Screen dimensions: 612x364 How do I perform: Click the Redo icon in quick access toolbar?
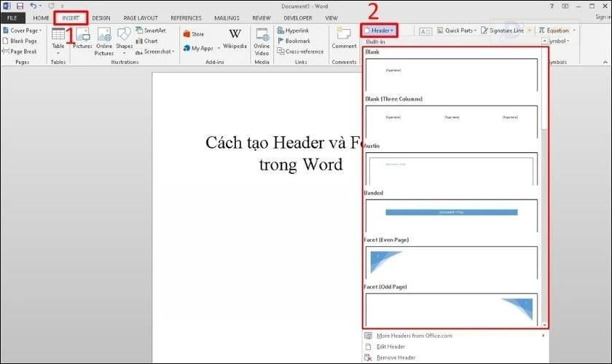click(51, 6)
